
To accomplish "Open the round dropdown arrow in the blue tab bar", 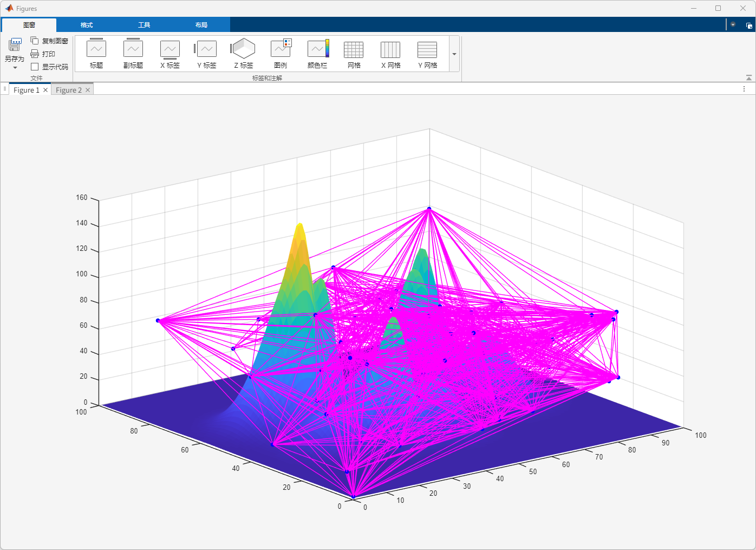I will pyautogui.click(x=733, y=25).
